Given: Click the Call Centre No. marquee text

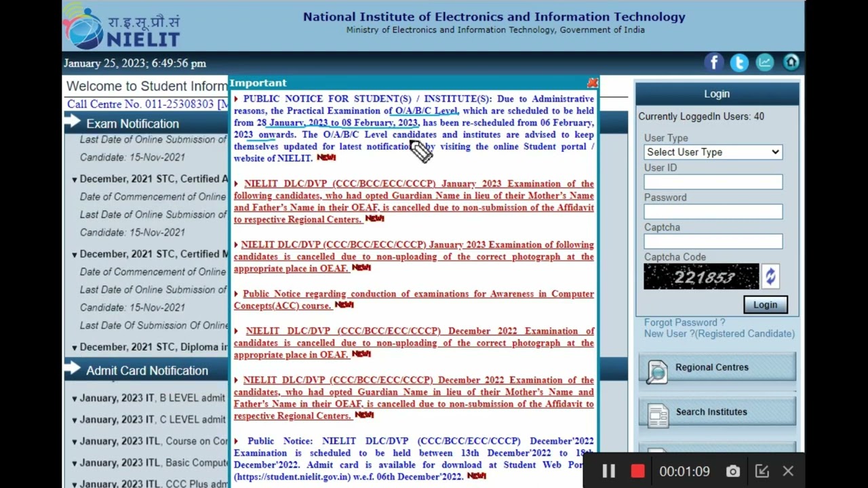Looking at the screenshot, I should click(x=147, y=104).
